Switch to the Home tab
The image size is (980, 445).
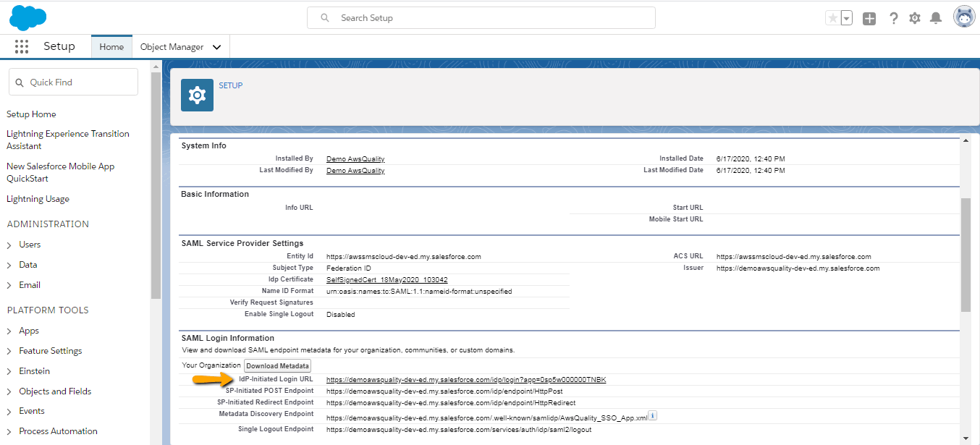coord(111,46)
